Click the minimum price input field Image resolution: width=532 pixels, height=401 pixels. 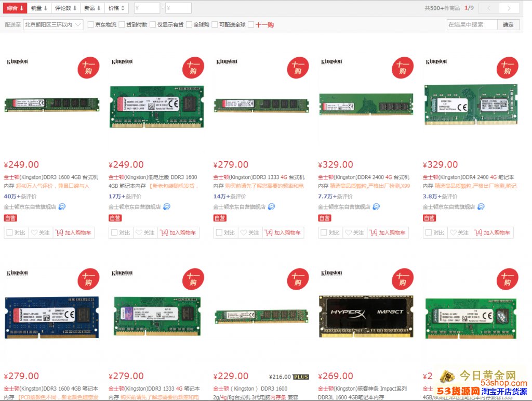coord(147,8)
